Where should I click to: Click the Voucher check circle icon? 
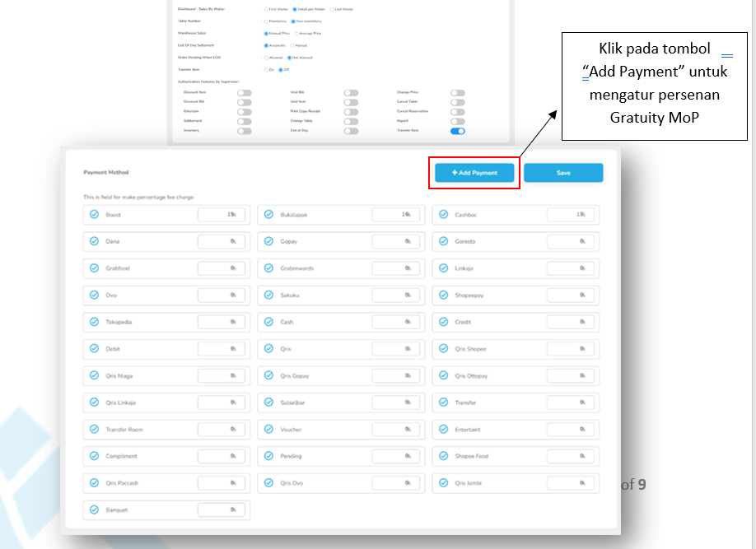click(268, 430)
